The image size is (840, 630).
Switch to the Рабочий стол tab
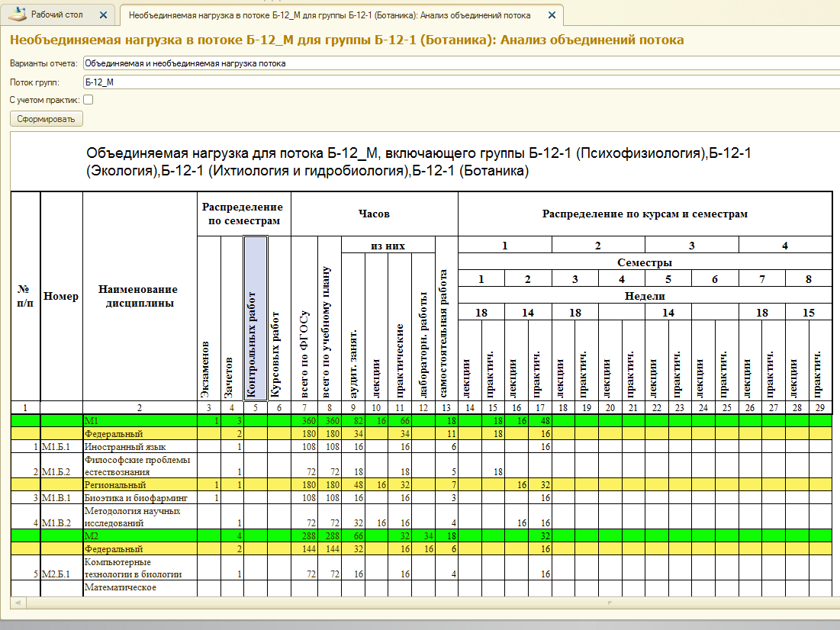56,15
